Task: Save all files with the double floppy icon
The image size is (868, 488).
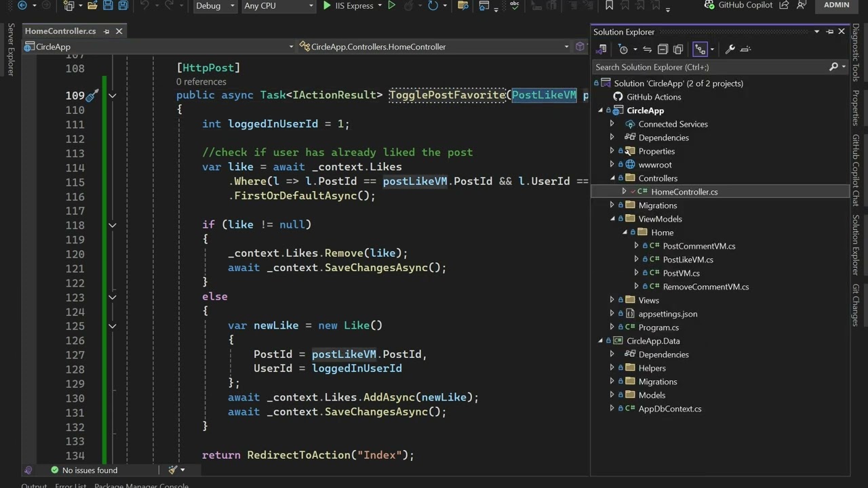Action: [123, 5]
